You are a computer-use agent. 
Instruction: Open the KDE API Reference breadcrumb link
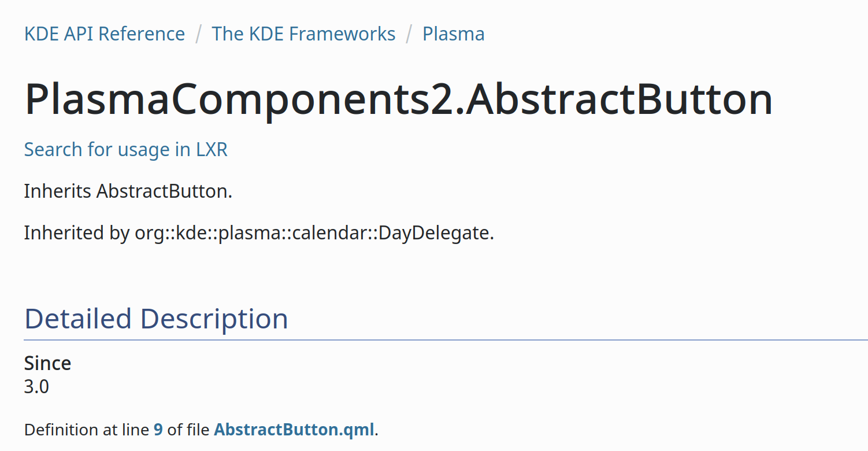point(105,34)
